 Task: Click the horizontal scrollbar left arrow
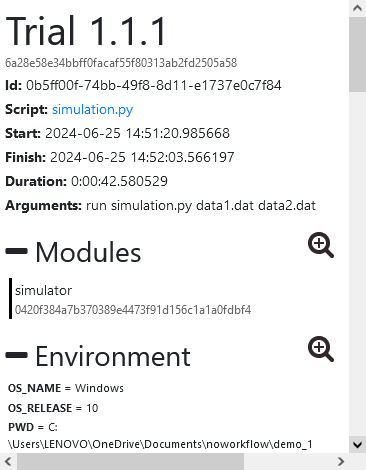pos(8,462)
